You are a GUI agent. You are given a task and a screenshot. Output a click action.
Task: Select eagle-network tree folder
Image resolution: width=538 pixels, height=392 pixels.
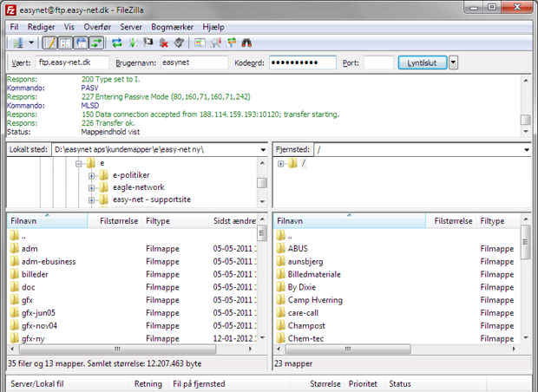click(139, 187)
